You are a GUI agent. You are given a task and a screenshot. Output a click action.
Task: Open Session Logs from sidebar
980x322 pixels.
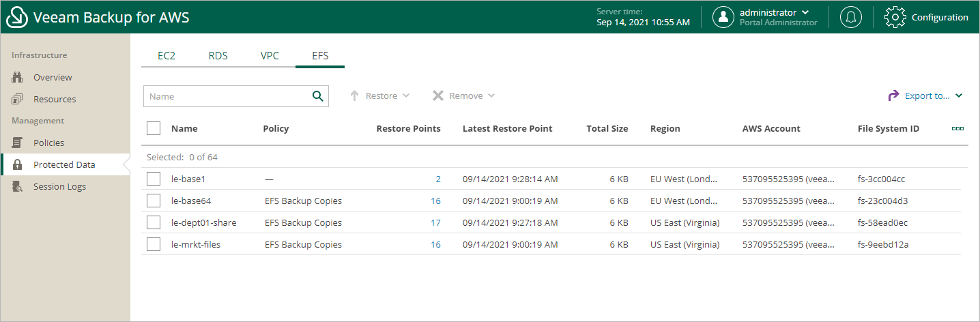(59, 186)
